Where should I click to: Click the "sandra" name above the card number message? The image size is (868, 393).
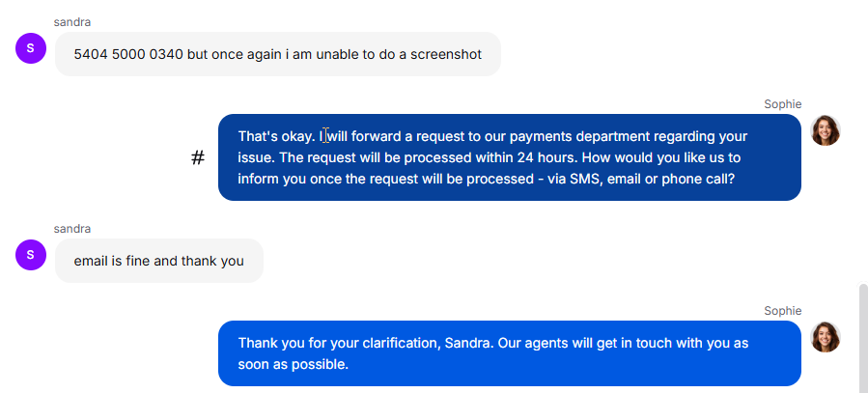[x=72, y=22]
